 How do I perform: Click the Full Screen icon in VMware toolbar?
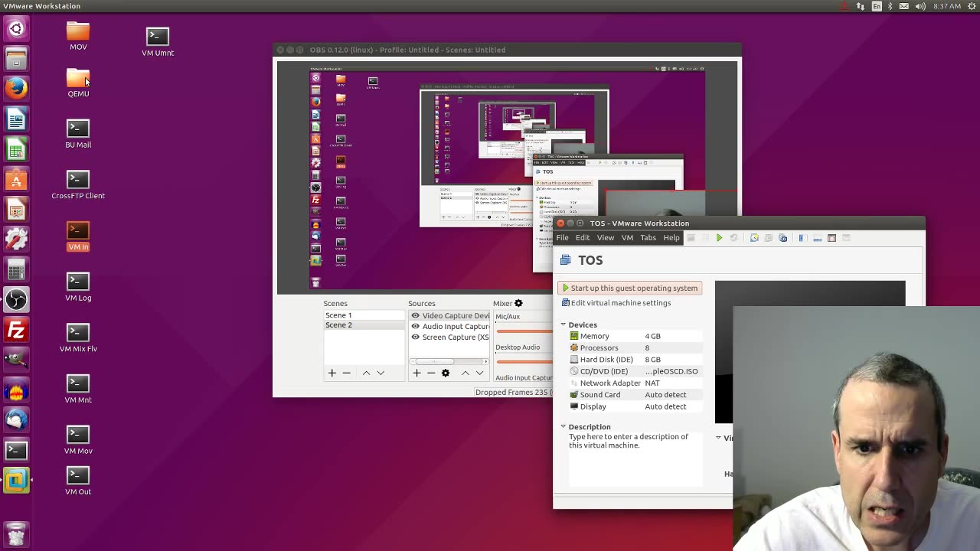(x=831, y=238)
